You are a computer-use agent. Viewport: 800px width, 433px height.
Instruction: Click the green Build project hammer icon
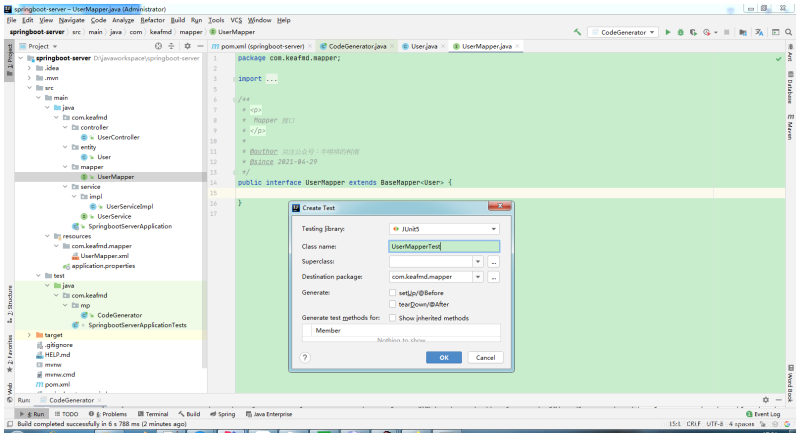coord(577,32)
